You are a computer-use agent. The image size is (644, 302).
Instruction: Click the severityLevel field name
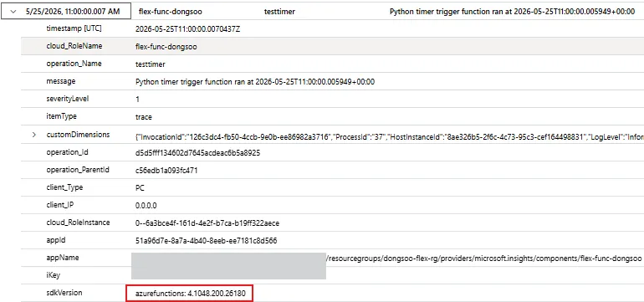tap(68, 99)
